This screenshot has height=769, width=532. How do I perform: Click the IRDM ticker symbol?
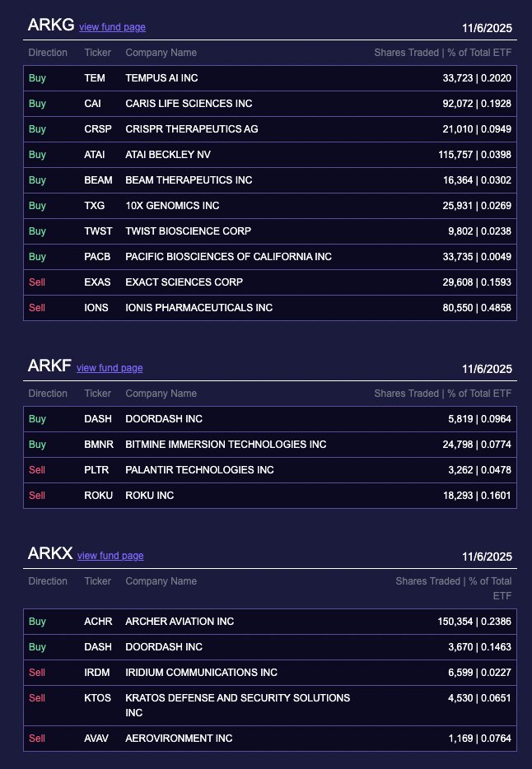coord(98,673)
